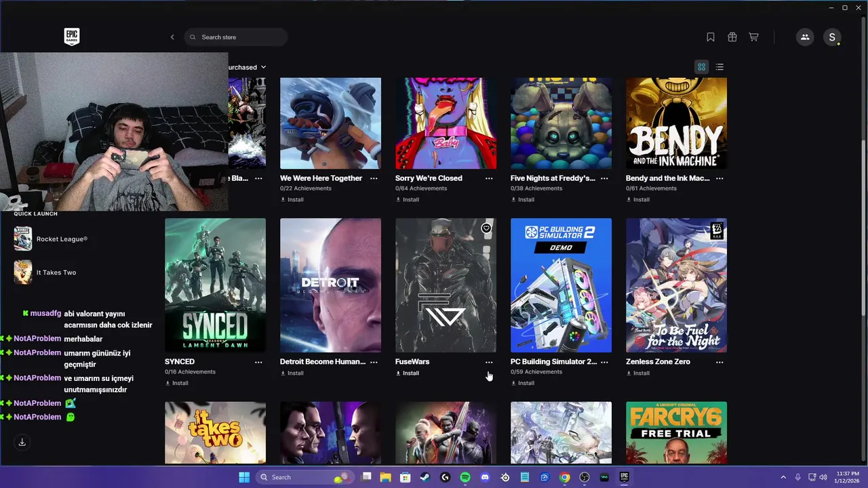Toggle favorite heart on FuseWars cover
Screen dimensions: 868x488
[486, 228]
